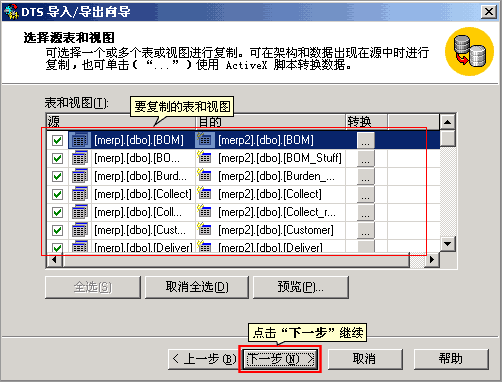Toggle checkbox for the Collect table
The width and height of the screenshot is (502, 382).
[x=57, y=194]
